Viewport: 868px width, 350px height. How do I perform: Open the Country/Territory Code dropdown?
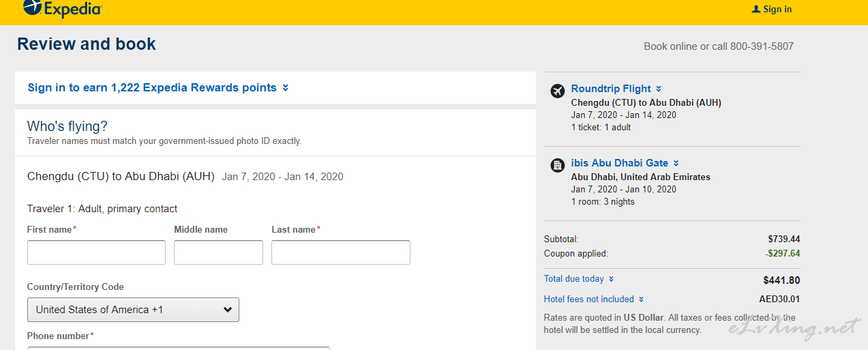coord(133,310)
